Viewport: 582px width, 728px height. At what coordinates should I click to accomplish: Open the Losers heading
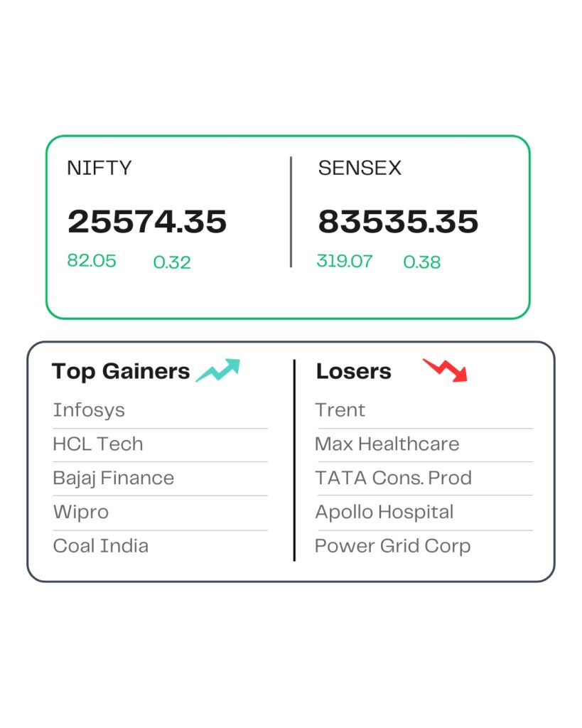[x=354, y=371]
